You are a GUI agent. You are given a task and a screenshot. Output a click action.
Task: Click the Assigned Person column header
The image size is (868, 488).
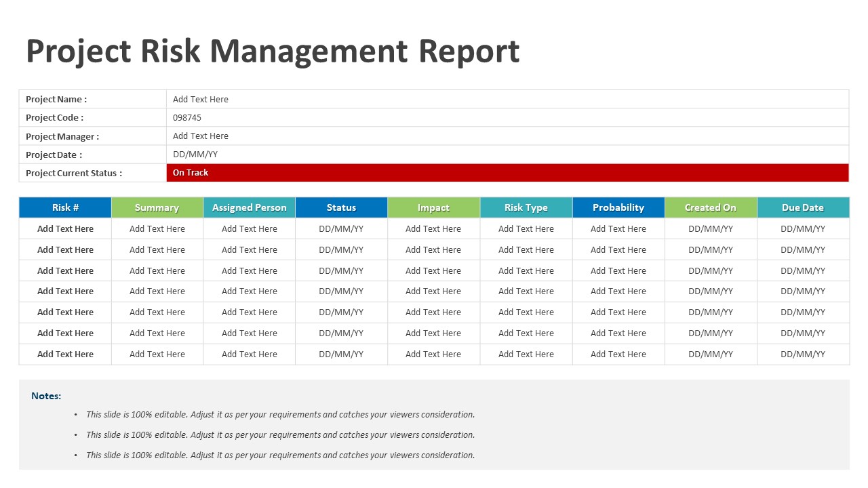coord(250,207)
